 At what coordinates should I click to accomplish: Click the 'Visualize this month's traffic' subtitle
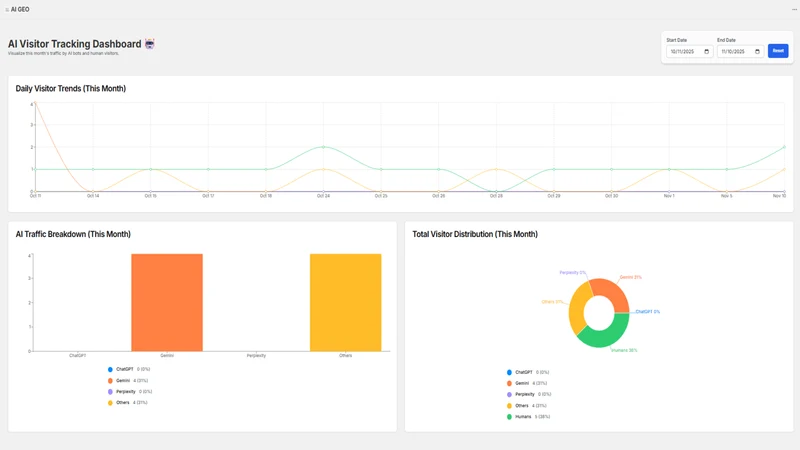pos(63,54)
